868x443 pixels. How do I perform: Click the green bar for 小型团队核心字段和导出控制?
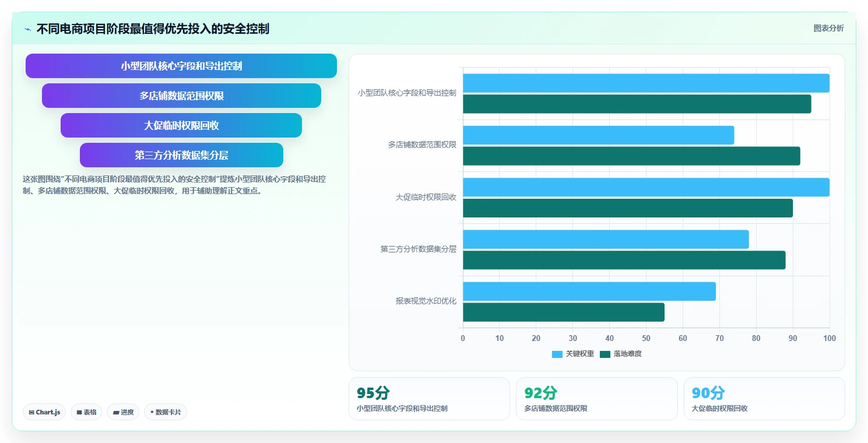(x=637, y=104)
